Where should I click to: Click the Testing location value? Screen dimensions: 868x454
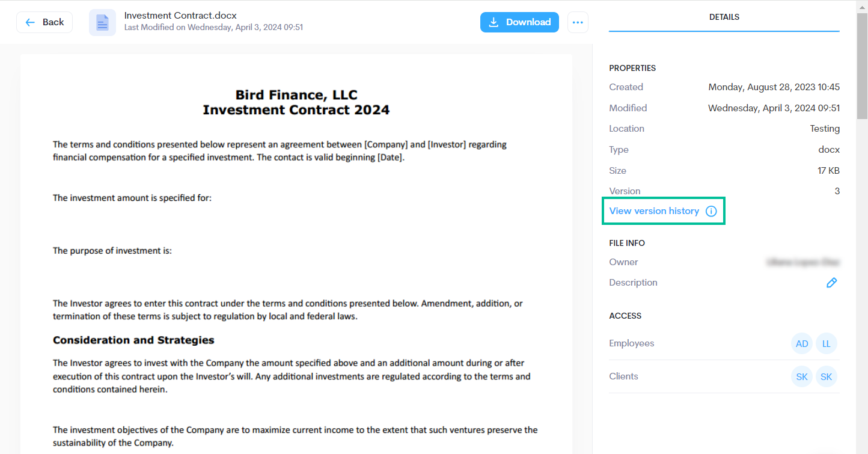pyautogui.click(x=825, y=129)
